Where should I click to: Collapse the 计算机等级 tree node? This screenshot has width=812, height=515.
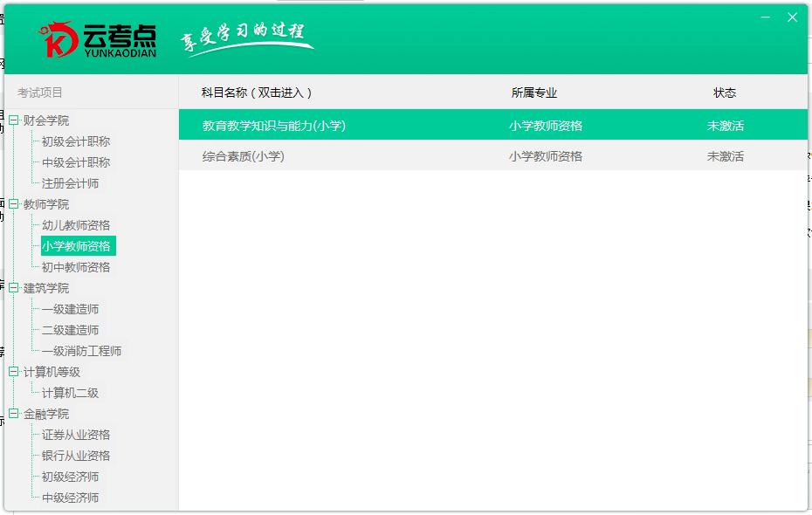[14, 372]
